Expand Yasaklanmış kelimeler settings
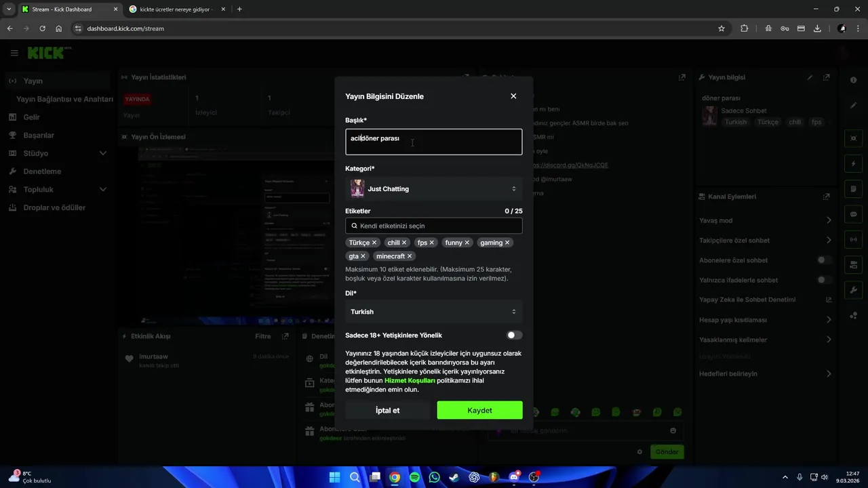Screen dimensions: 868x488 [766, 340]
